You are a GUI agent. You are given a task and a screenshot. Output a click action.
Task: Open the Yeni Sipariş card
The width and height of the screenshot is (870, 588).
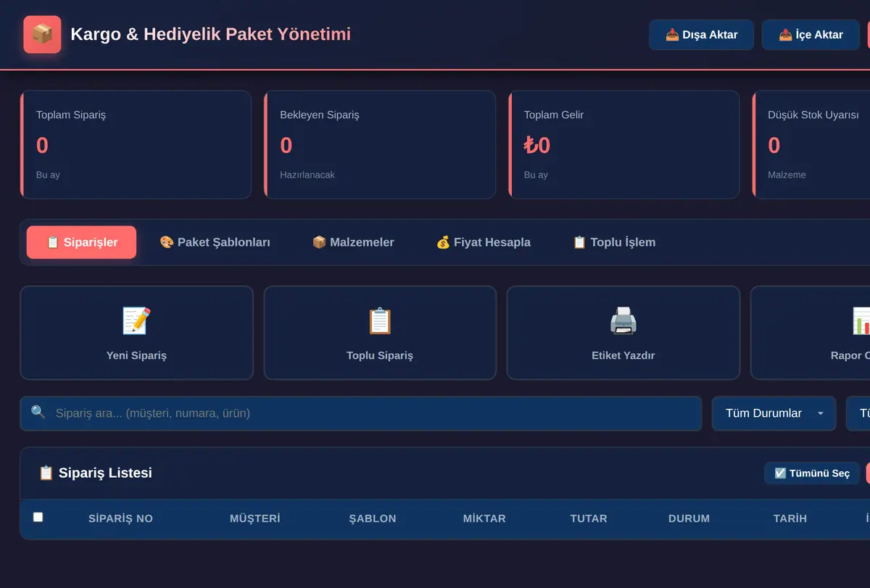136,333
